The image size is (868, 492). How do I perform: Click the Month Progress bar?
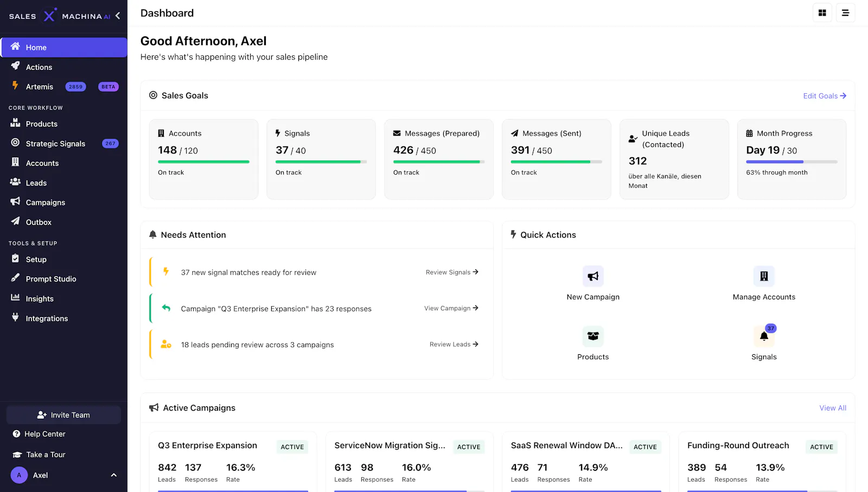click(x=792, y=162)
